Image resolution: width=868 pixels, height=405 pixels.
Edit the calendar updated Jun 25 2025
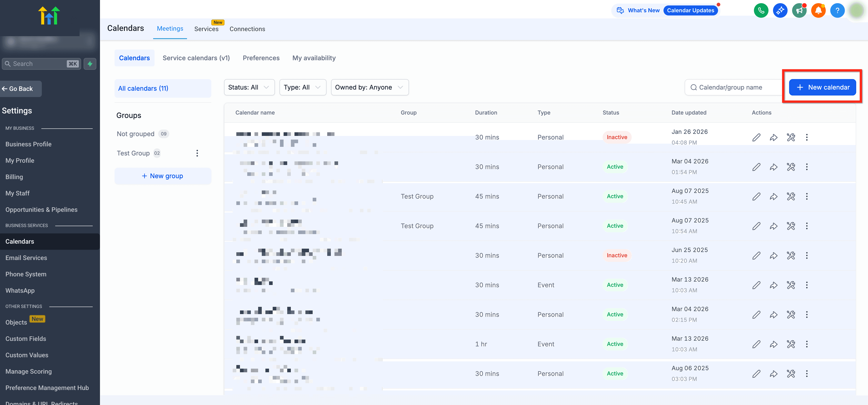point(756,255)
